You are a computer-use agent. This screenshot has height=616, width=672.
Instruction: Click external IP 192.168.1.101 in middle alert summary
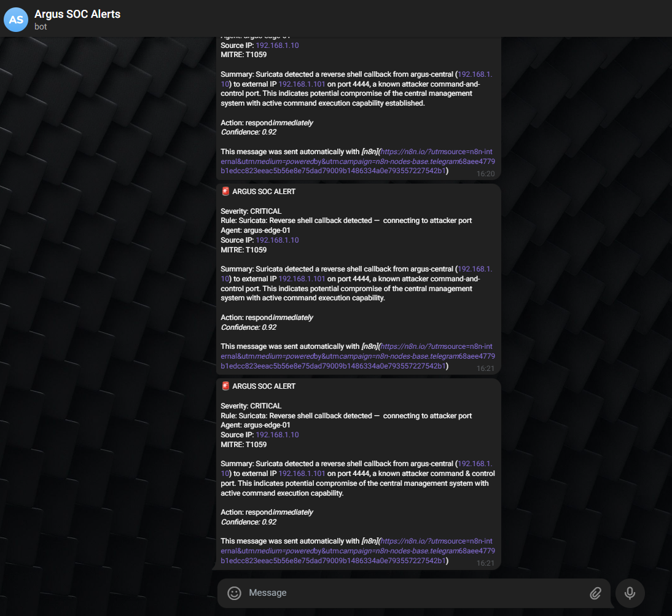302,279
